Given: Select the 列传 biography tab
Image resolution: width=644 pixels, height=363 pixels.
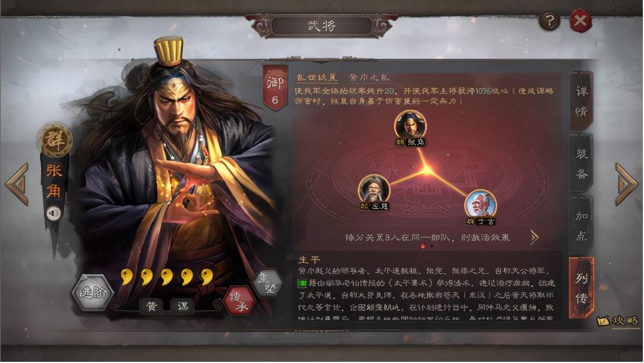Looking at the screenshot, I should pos(581,288).
